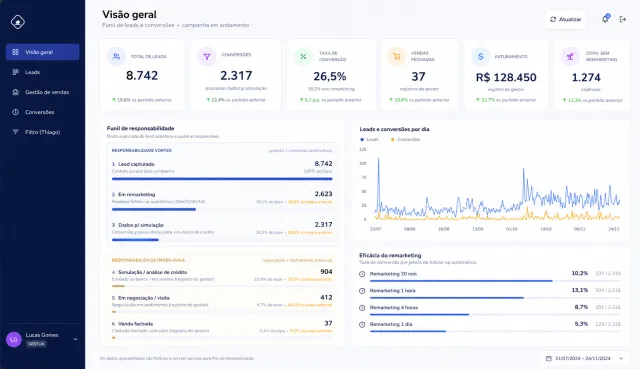The height and width of the screenshot is (369, 640).
Task: Select Simulação / análise de crédito step
Action: [x=222, y=278]
